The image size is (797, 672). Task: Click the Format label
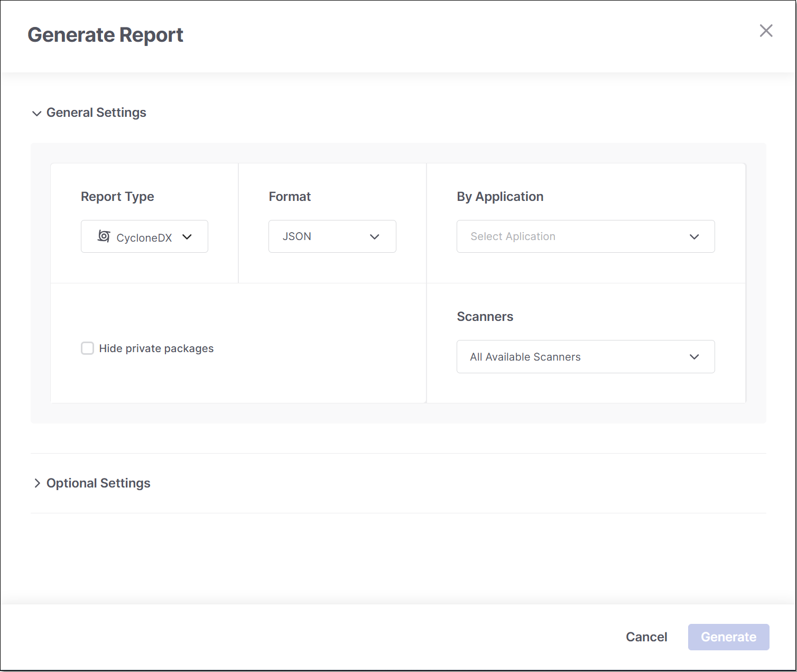pos(290,197)
